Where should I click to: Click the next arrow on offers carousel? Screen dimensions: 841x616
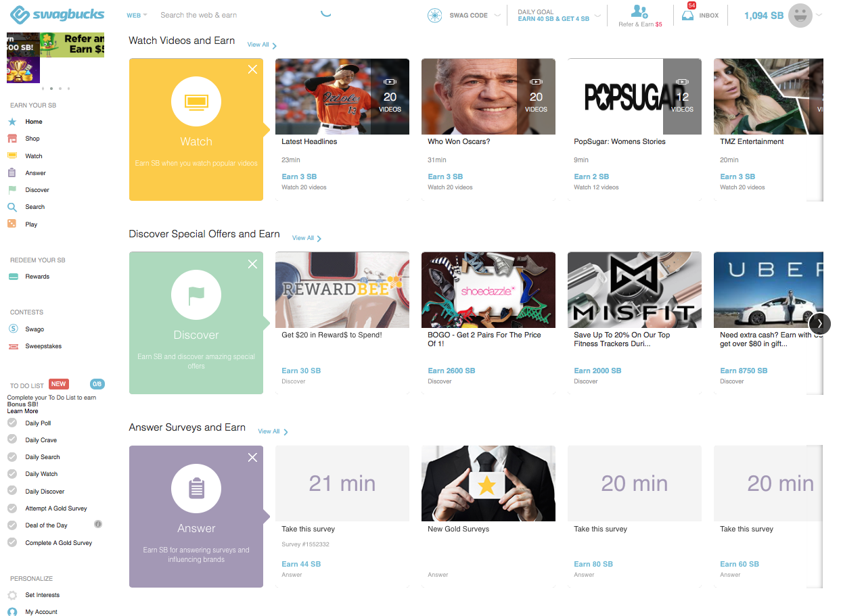point(819,324)
